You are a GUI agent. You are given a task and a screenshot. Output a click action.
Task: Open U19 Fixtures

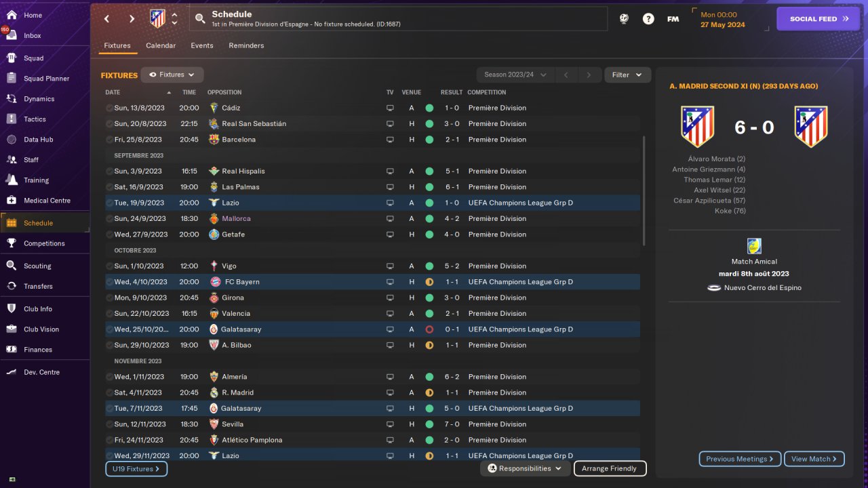tap(136, 468)
